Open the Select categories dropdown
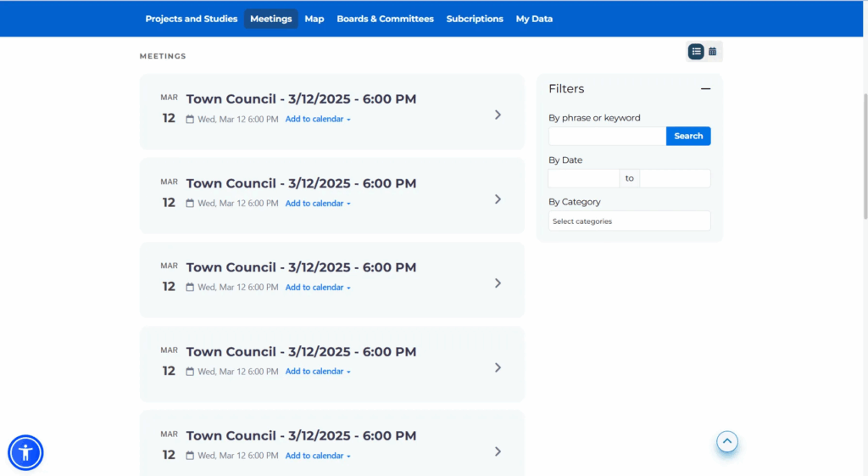 point(629,221)
